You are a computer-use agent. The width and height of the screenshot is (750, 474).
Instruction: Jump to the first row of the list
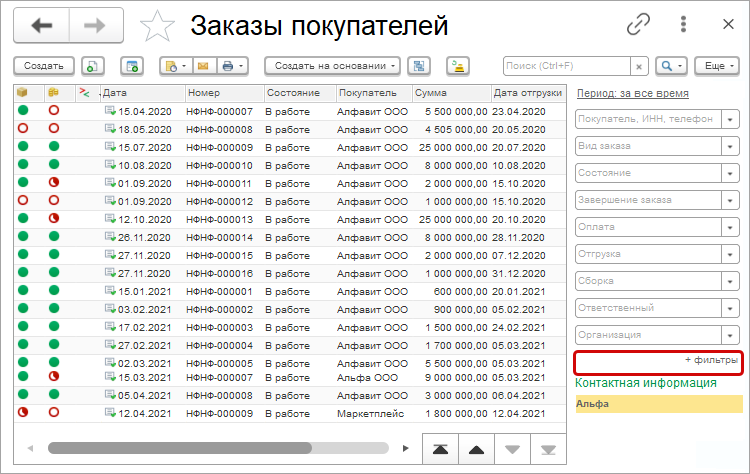tap(441, 449)
